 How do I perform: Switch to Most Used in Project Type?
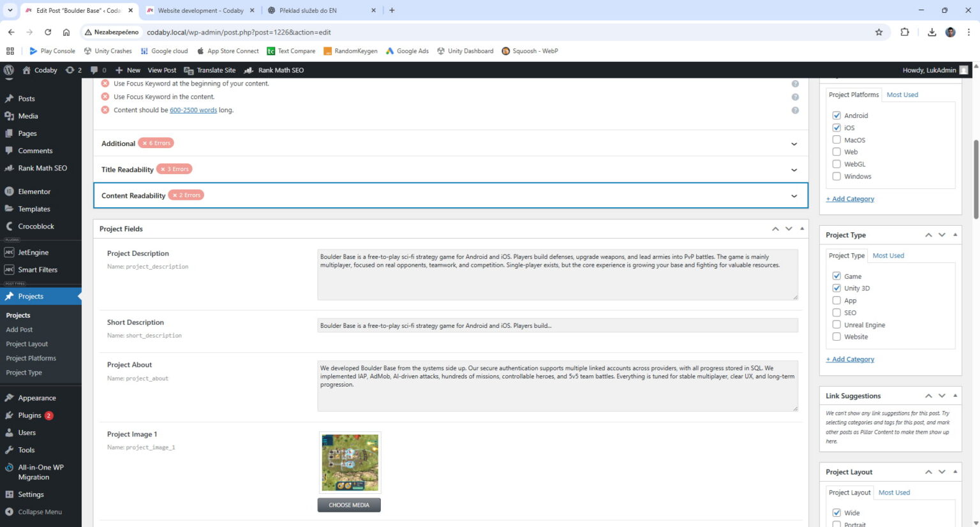coord(888,255)
